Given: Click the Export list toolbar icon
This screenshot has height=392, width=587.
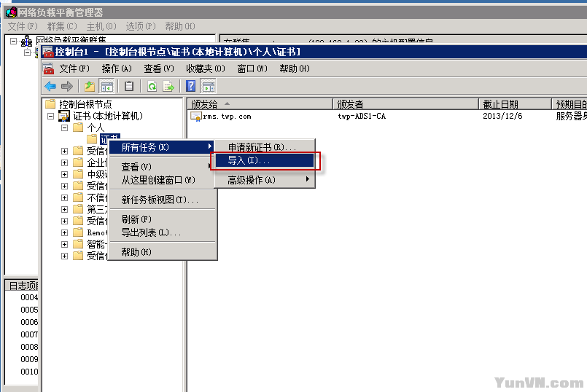Looking at the screenshot, I should coord(169,87).
